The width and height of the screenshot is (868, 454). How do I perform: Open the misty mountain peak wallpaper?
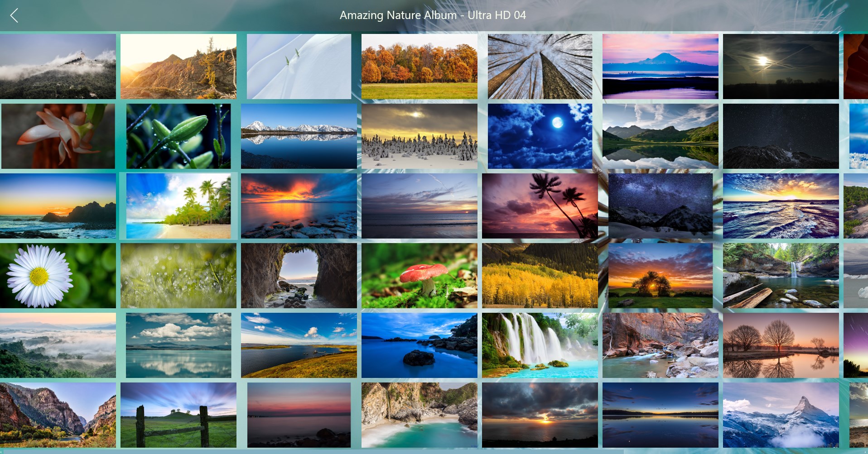coord(58,67)
